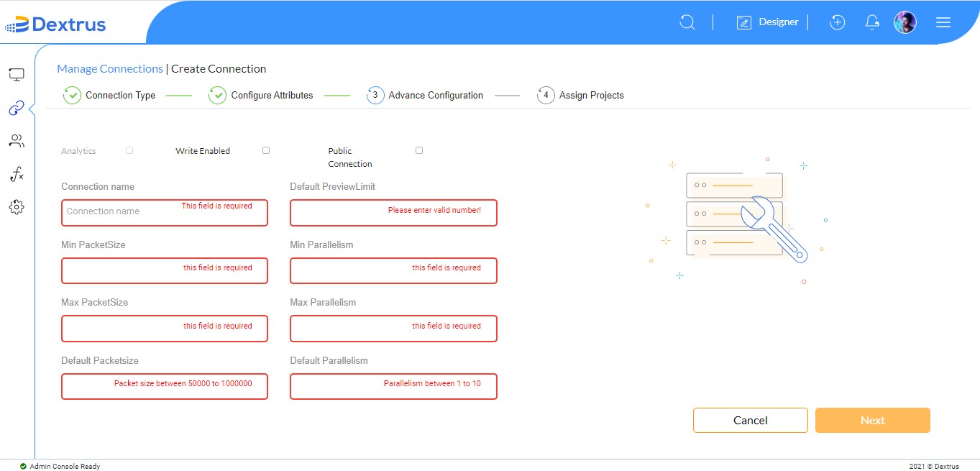The image size is (980, 471).
Task: Open the hamburger menu icon
Action: click(x=943, y=22)
